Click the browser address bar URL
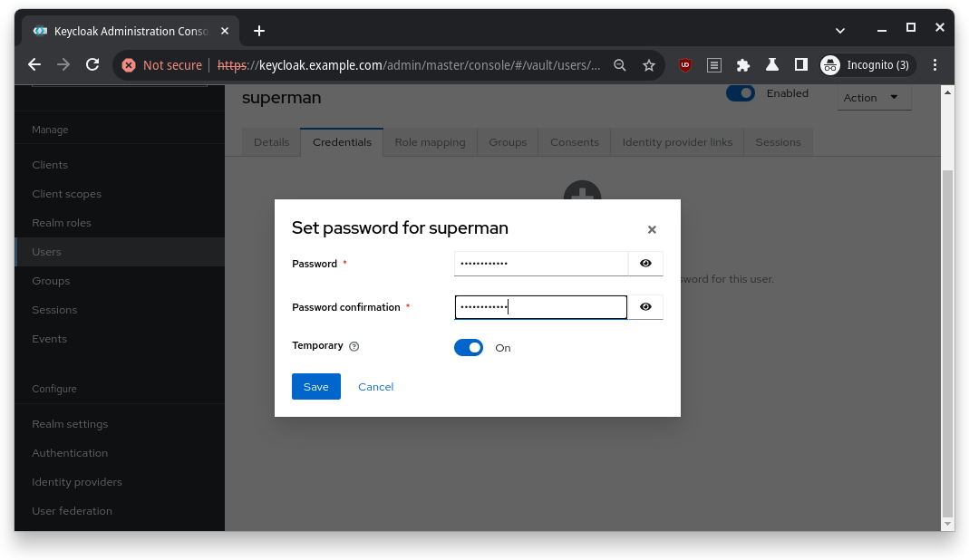This screenshot has width=969, height=560. (x=409, y=65)
